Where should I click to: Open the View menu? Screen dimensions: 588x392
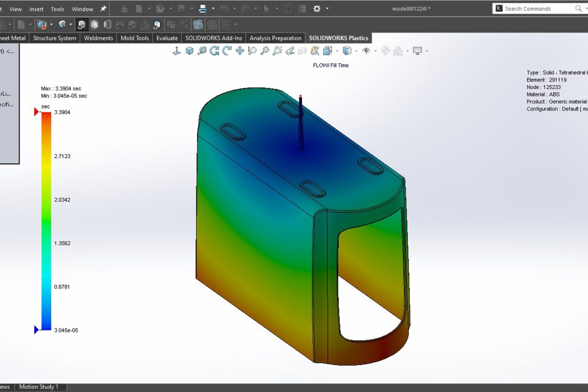16,9
